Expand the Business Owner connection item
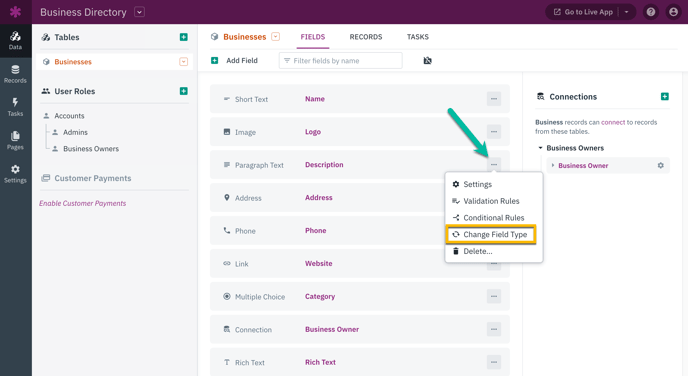Screen dimensions: 688x376 coord(553,165)
